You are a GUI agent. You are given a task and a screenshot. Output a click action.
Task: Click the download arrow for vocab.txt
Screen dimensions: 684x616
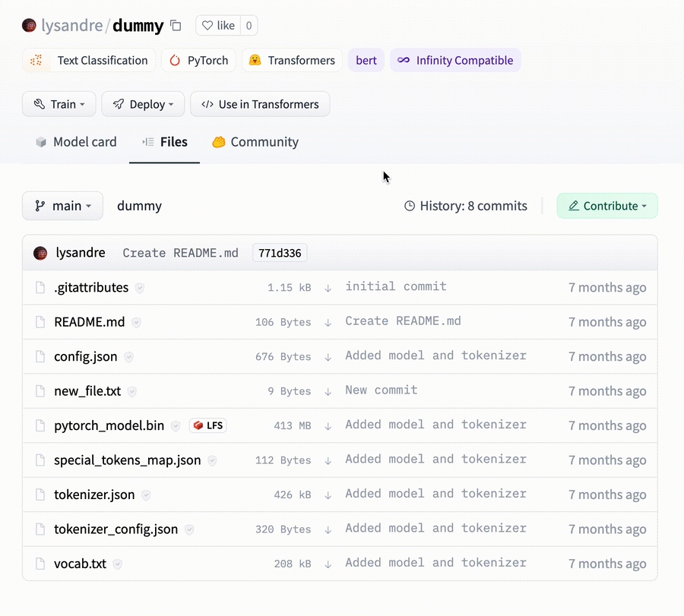(x=328, y=564)
